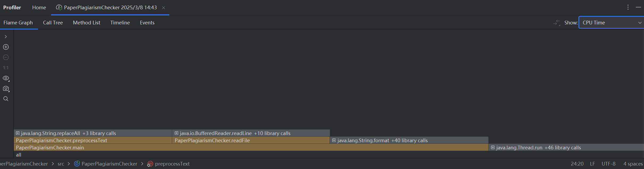Switch to the Call Tree tab
This screenshot has height=169, width=644.
pyautogui.click(x=53, y=23)
